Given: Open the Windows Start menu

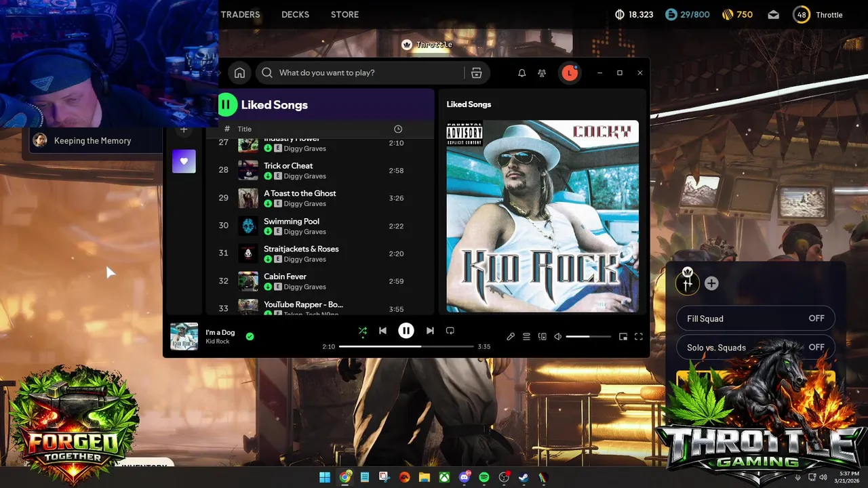Looking at the screenshot, I should [x=325, y=477].
